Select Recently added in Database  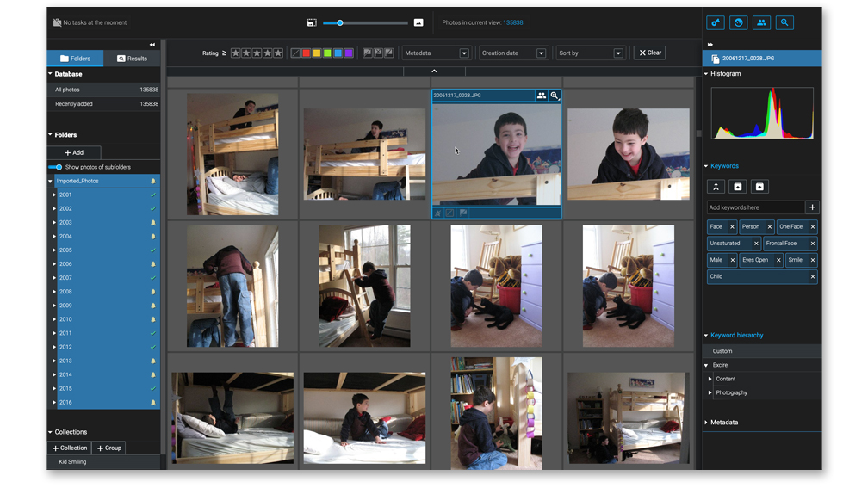(x=103, y=104)
